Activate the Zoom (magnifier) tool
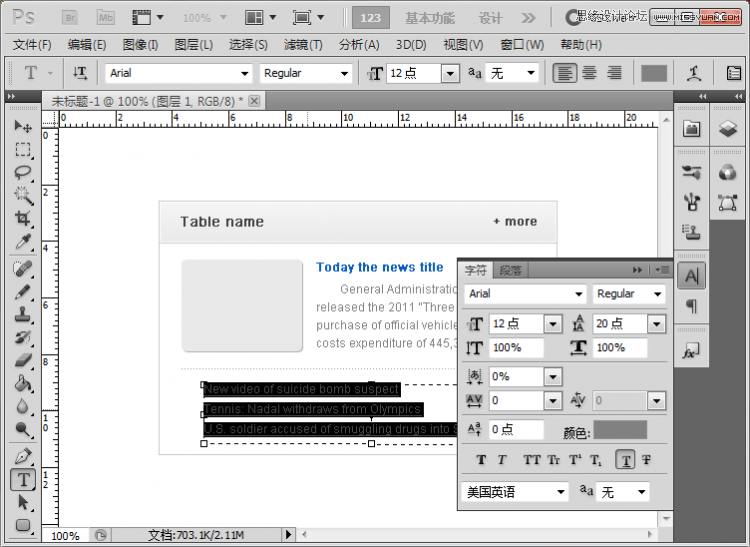The width and height of the screenshot is (750, 547). pos(23,431)
